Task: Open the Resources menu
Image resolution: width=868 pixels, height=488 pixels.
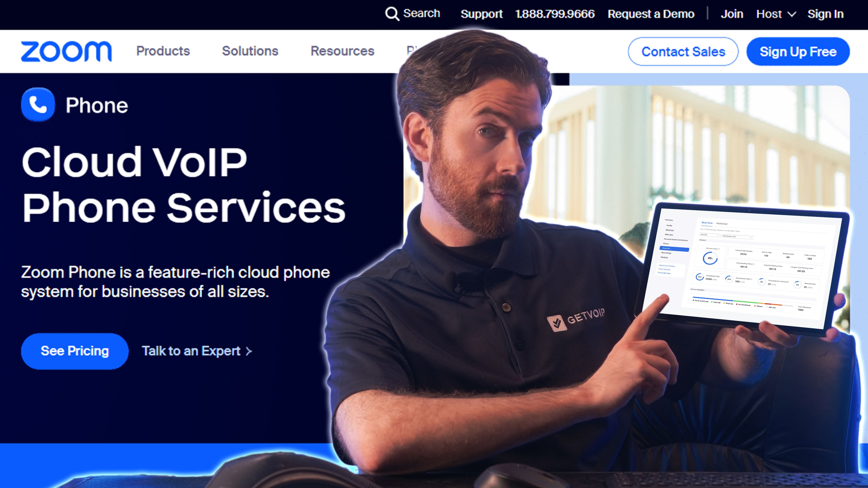Action: [342, 51]
